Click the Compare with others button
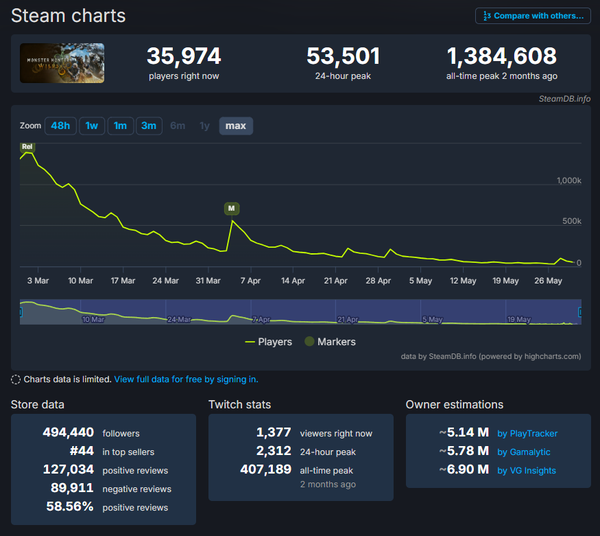 click(x=533, y=16)
